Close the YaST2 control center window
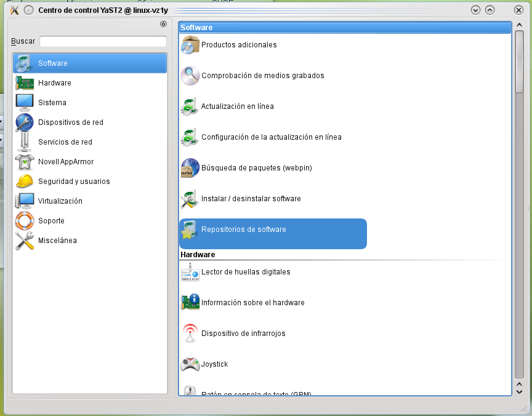 (x=519, y=10)
